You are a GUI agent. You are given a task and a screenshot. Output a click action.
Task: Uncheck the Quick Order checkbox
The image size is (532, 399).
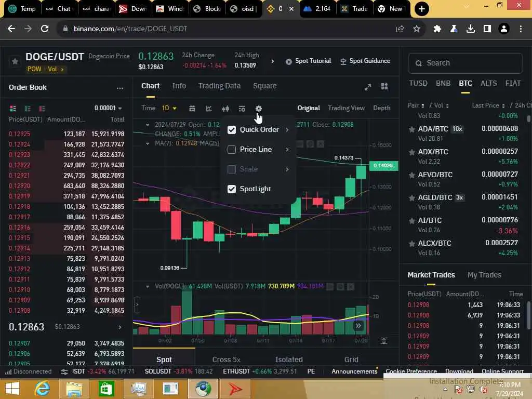click(232, 130)
